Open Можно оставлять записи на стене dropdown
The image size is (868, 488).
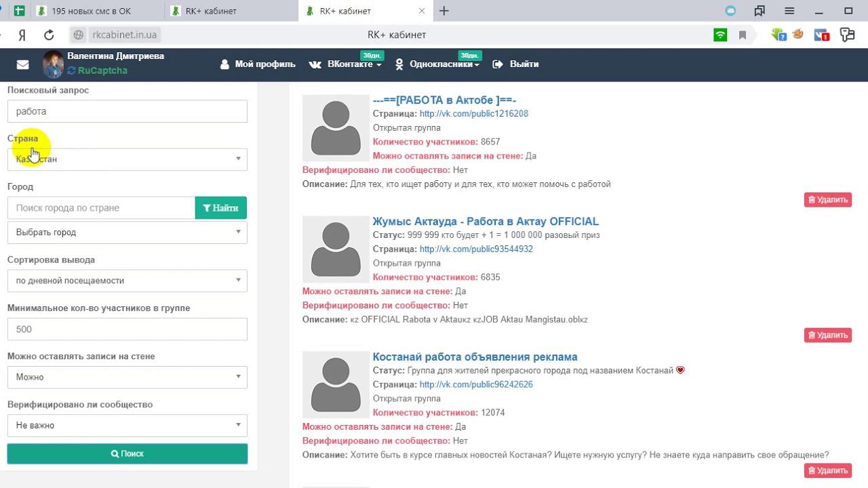click(x=127, y=378)
